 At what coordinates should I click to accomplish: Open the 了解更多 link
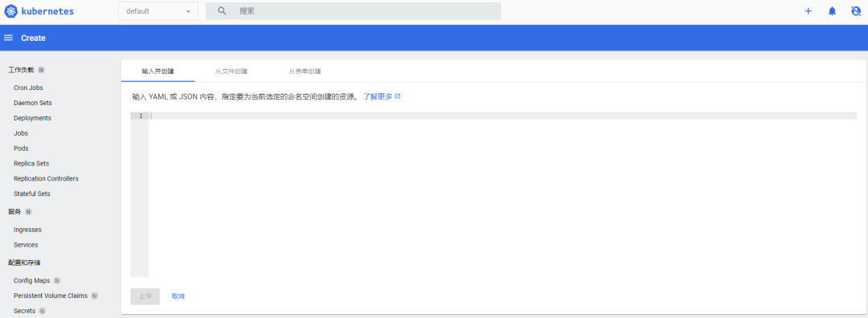click(x=378, y=96)
